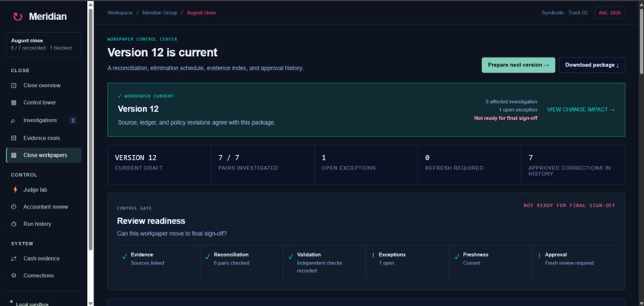Click the Accountant review icon
The image size is (644, 306).
[14, 207]
